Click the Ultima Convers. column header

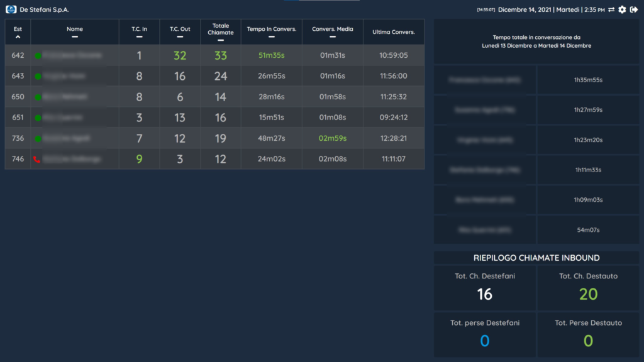394,31
